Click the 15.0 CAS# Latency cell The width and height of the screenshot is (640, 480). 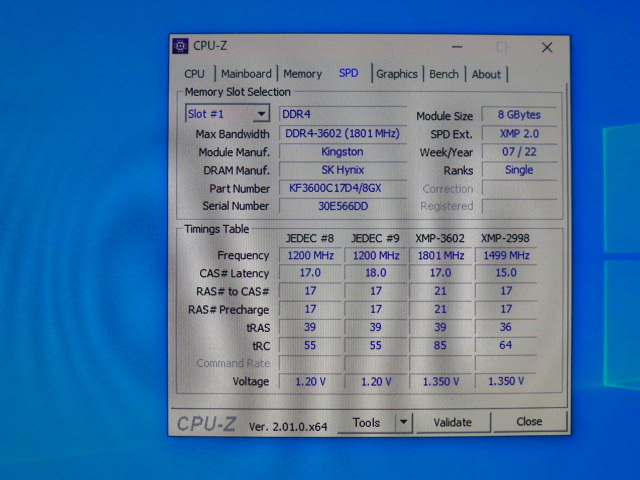click(506, 273)
